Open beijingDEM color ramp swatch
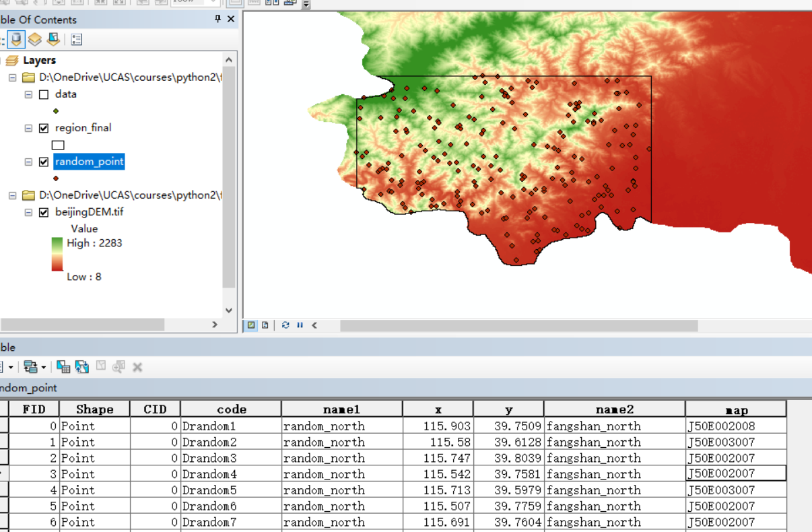The height and width of the screenshot is (532, 812). click(x=58, y=254)
